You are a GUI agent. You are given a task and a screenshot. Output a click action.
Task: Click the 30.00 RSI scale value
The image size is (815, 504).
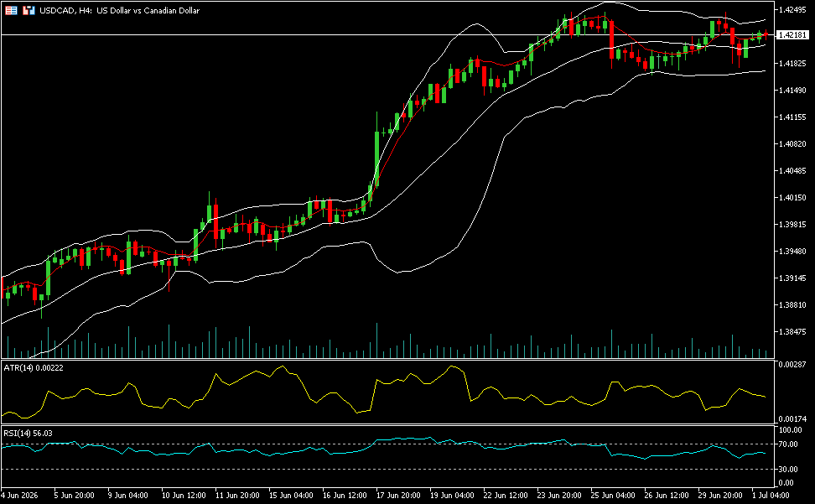[788, 470]
